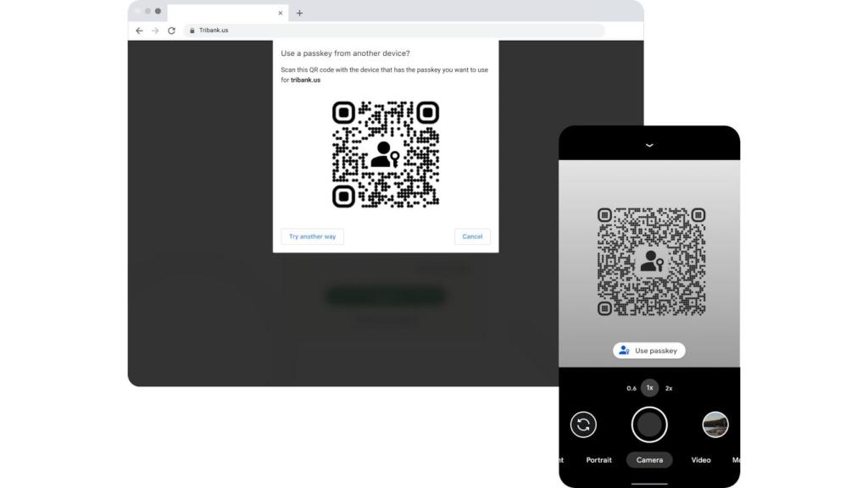Click the browser back arrow
This screenshot has height=488, width=868.
(x=138, y=30)
